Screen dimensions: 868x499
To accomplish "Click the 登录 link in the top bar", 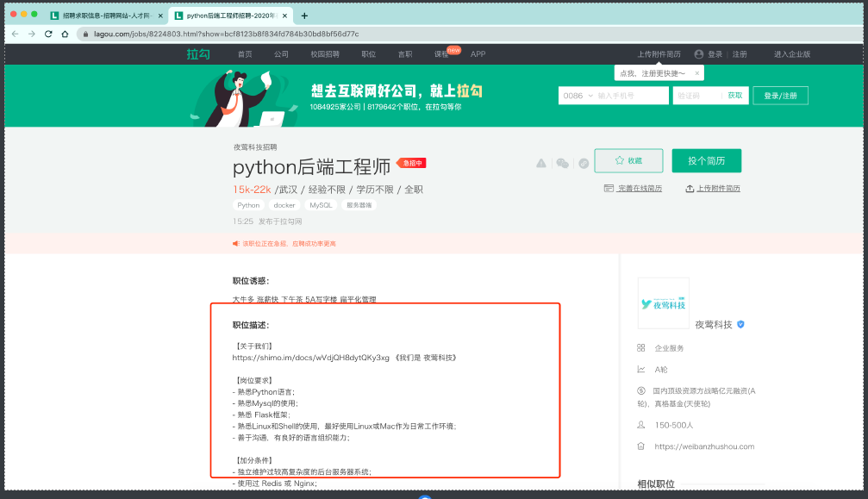I will pyautogui.click(x=715, y=54).
